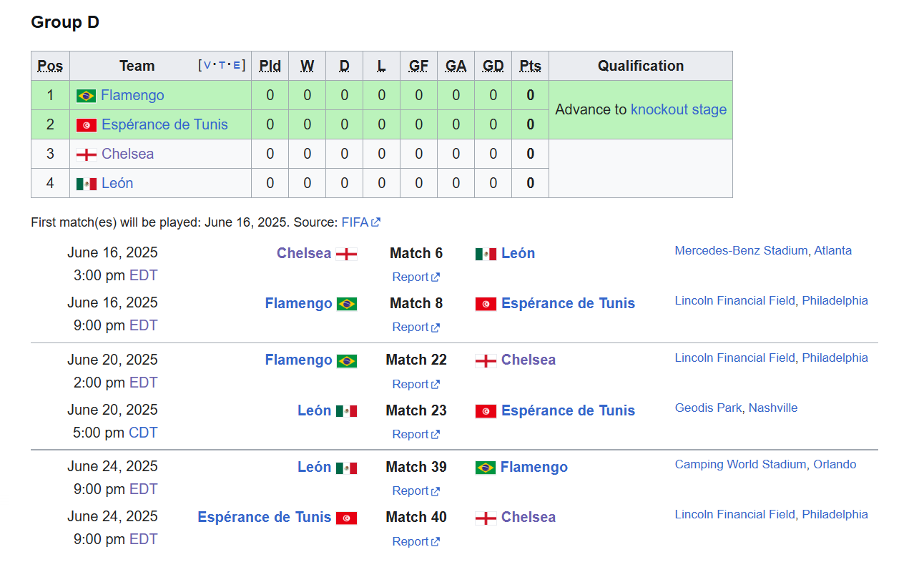Click external link icon next to FIFA source
The image size is (924, 562).
pos(375,222)
